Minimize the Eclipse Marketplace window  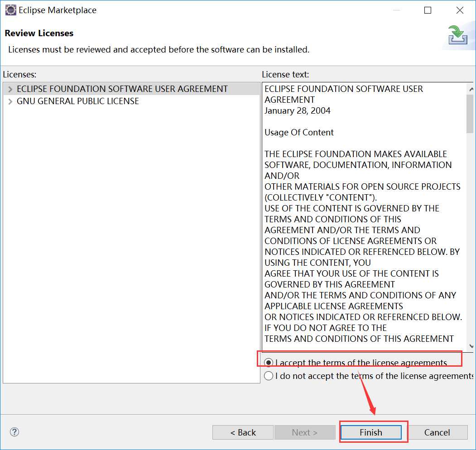(396, 10)
